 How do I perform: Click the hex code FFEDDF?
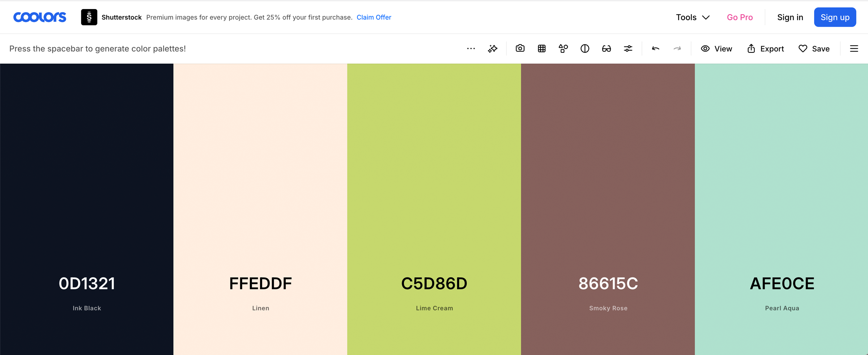pos(260,283)
